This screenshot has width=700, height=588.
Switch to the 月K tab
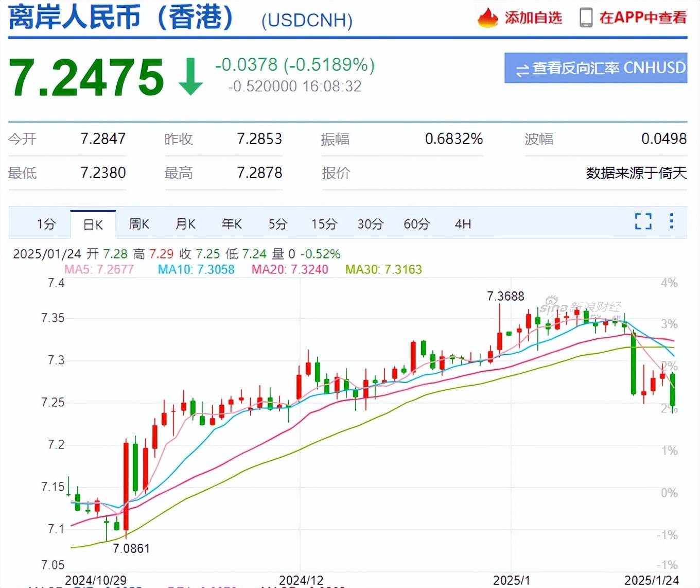click(185, 223)
